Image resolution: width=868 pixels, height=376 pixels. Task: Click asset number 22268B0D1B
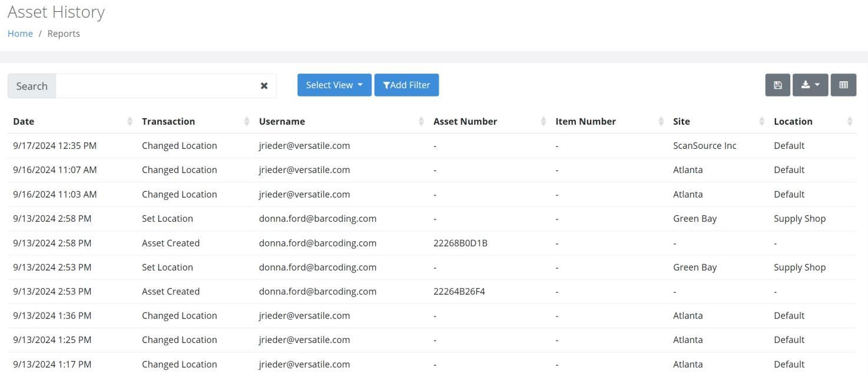[x=460, y=243]
